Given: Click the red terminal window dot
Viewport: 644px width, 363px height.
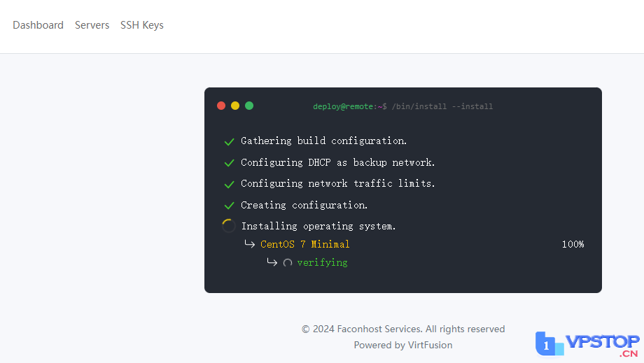Looking at the screenshot, I should click(221, 106).
